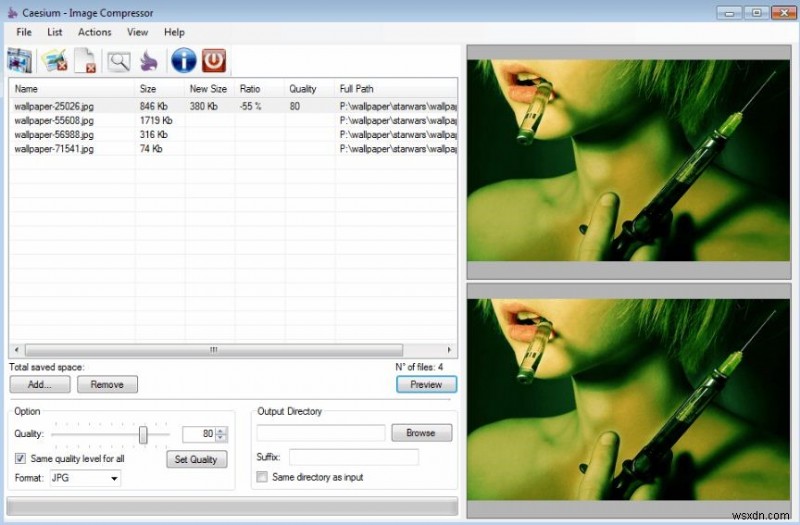Toggle Same quality level for all checkbox
800x525 pixels.
click(x=20, y=458)
